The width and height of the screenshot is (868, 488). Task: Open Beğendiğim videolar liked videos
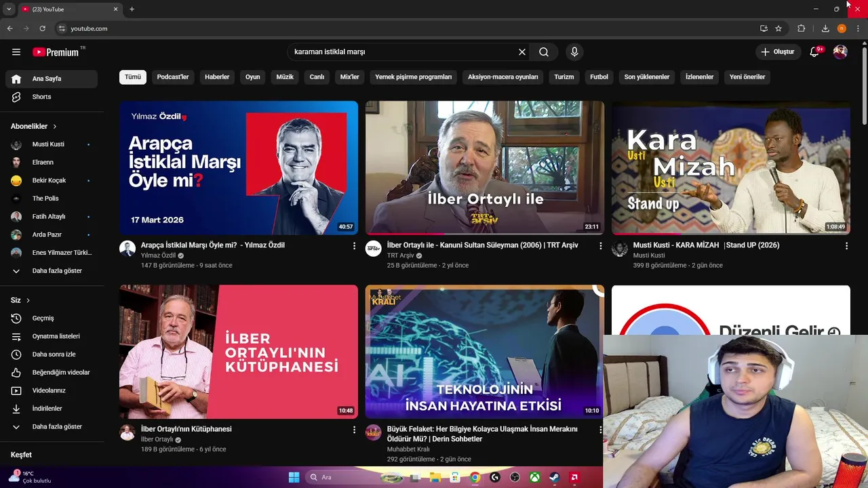pos(52,373)
